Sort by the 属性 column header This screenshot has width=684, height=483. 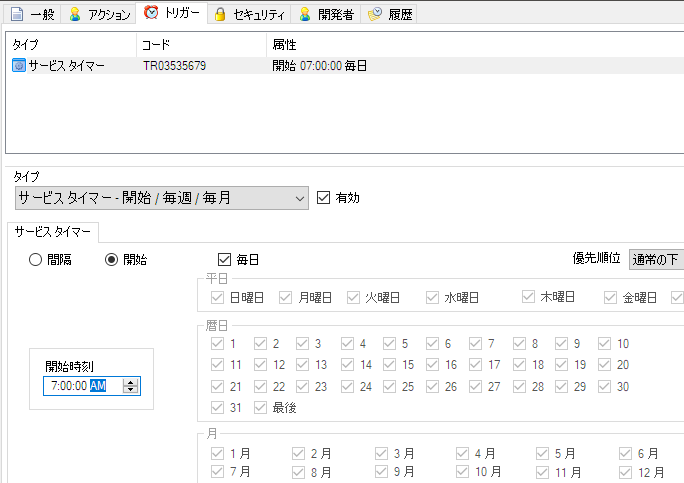[x=475, y=45]
